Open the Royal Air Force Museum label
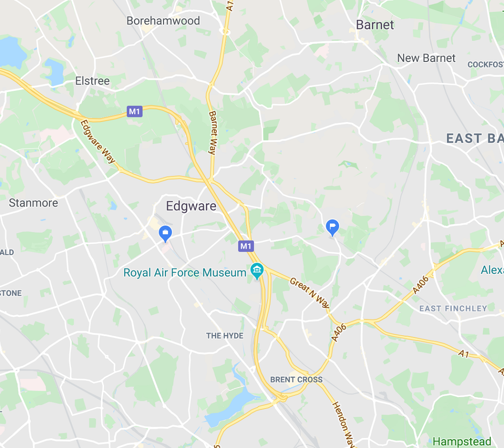Screen dimensions: 504x448 click(x=185, y=273)
